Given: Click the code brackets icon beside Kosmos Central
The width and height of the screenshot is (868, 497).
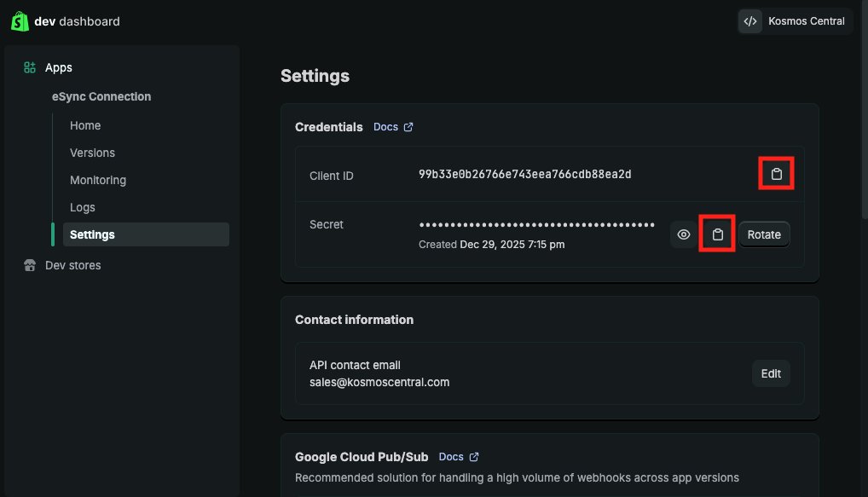Looking at the screenshot, I should tap(750, 21).
